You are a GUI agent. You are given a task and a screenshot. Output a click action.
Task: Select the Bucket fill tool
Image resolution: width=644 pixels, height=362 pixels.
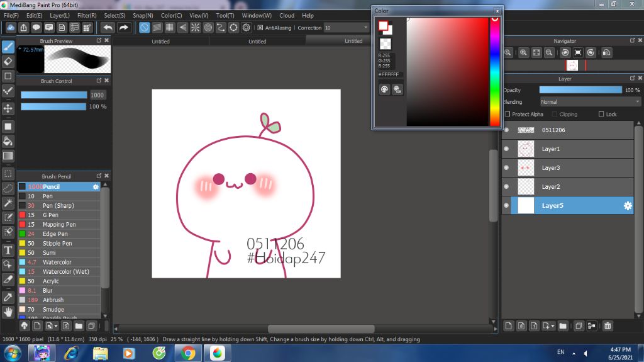[8, 141]
